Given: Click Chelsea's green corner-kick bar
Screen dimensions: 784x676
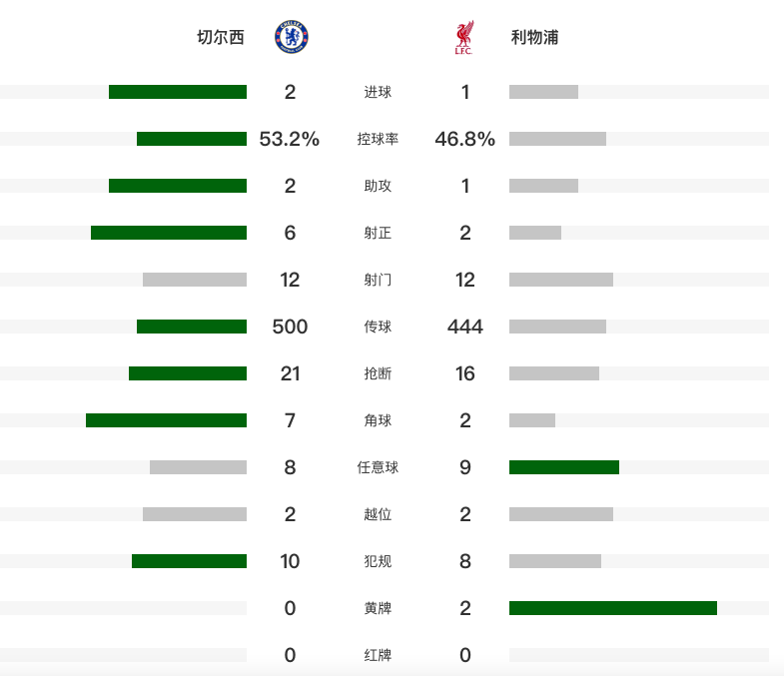Looking at the screenshot, I should pos(166,420).
